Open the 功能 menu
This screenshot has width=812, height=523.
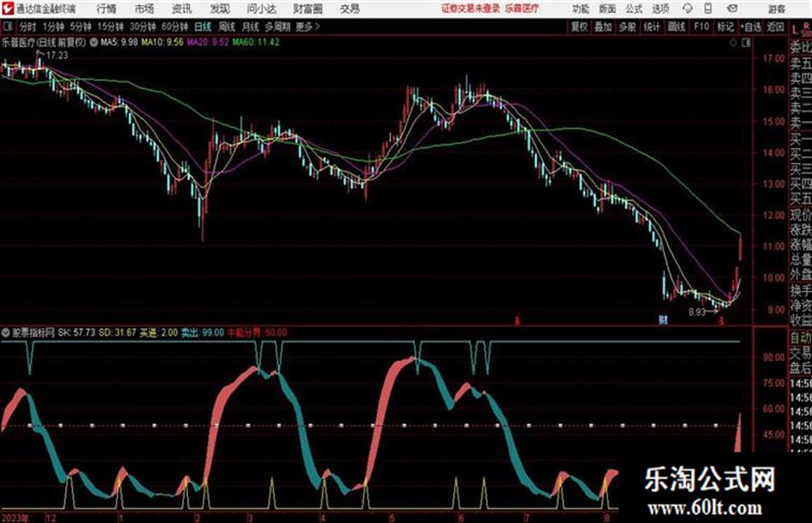coord(581,9)
